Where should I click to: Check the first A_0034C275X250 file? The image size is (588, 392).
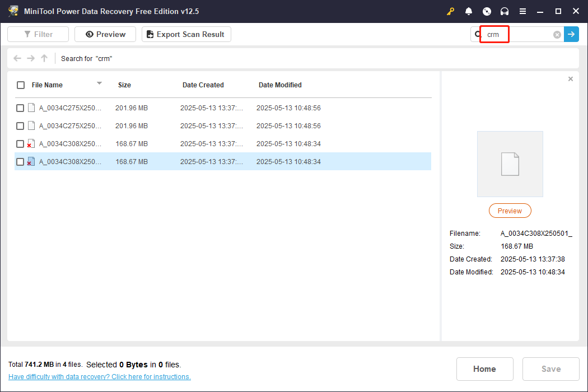[x=20, y=108]
